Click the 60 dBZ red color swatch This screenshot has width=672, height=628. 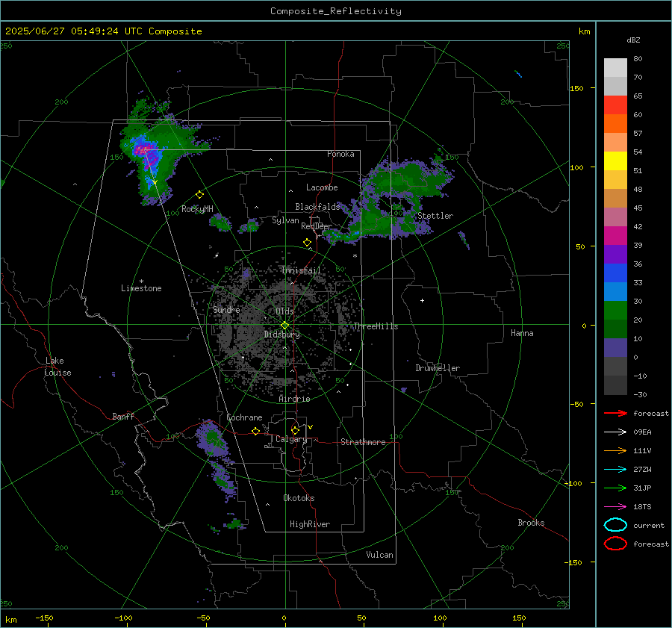coord(615,105)
